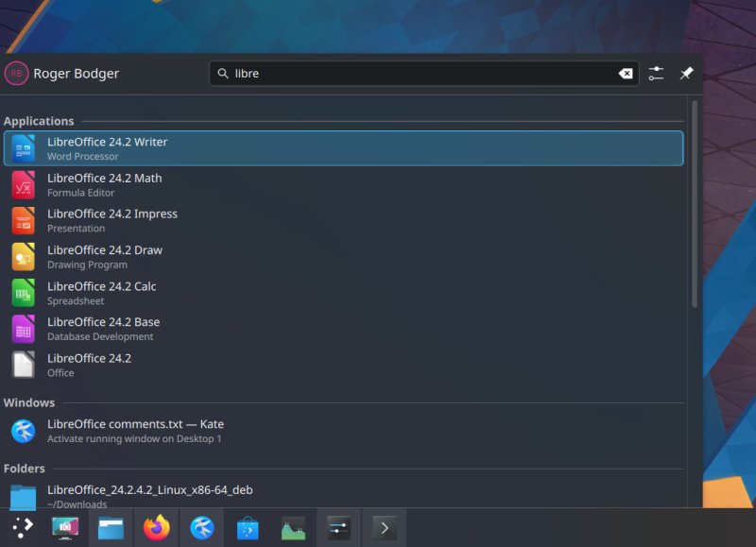
Task: Click the Roger Bodger avatar badge
Action: (17, 73)
